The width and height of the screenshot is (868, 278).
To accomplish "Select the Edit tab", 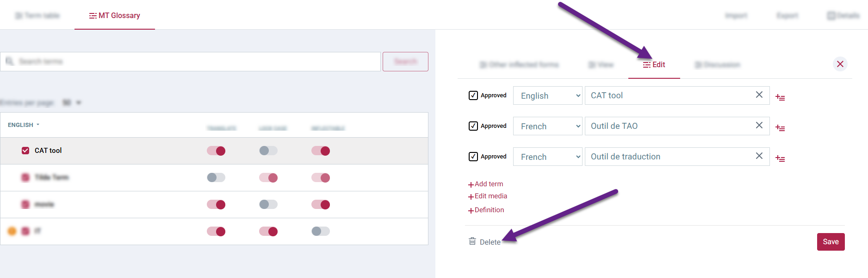I will (x=654, y=65).
